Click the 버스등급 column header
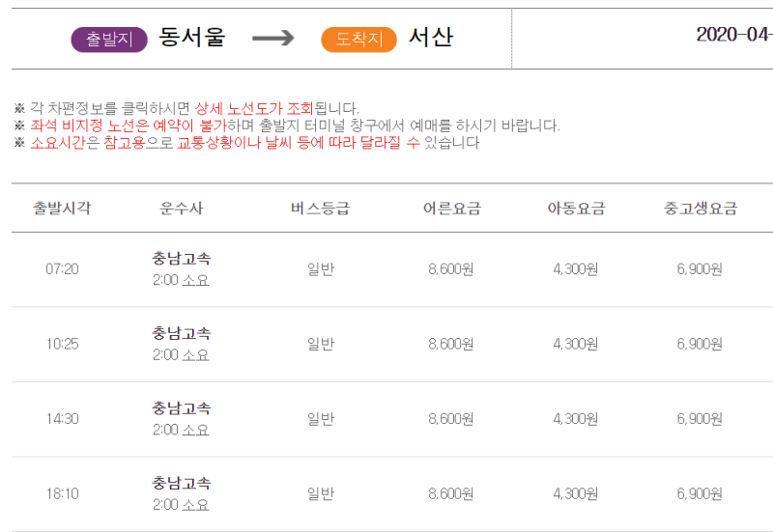 point(321,208)
